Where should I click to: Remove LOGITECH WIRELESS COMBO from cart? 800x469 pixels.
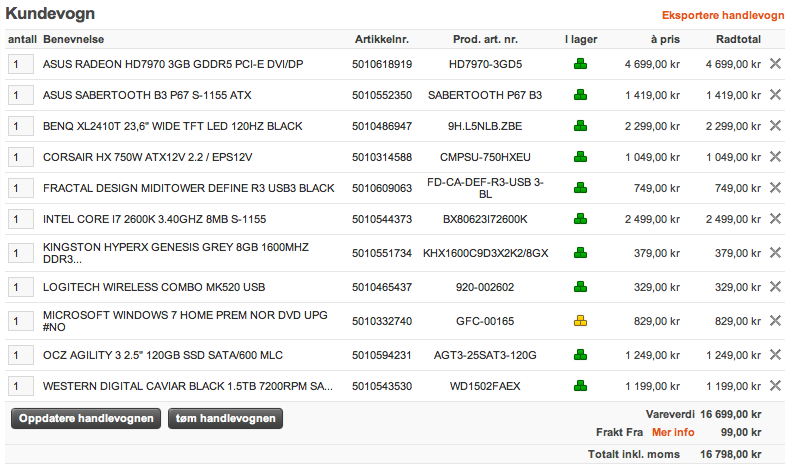(775, 287)
